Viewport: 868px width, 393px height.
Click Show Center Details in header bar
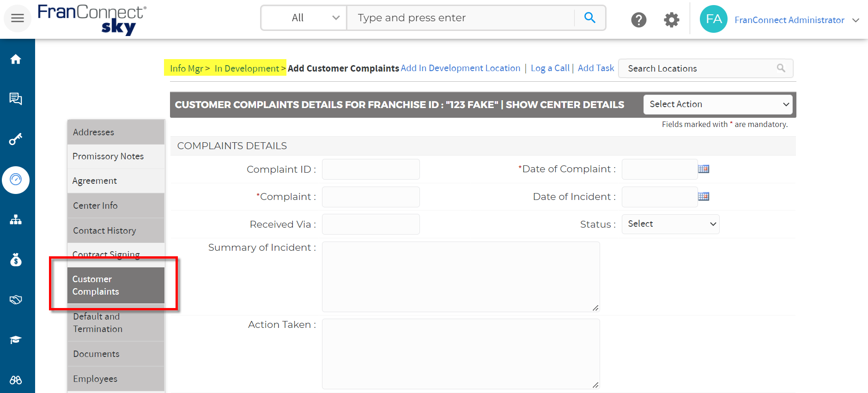[x=565, y=105]
